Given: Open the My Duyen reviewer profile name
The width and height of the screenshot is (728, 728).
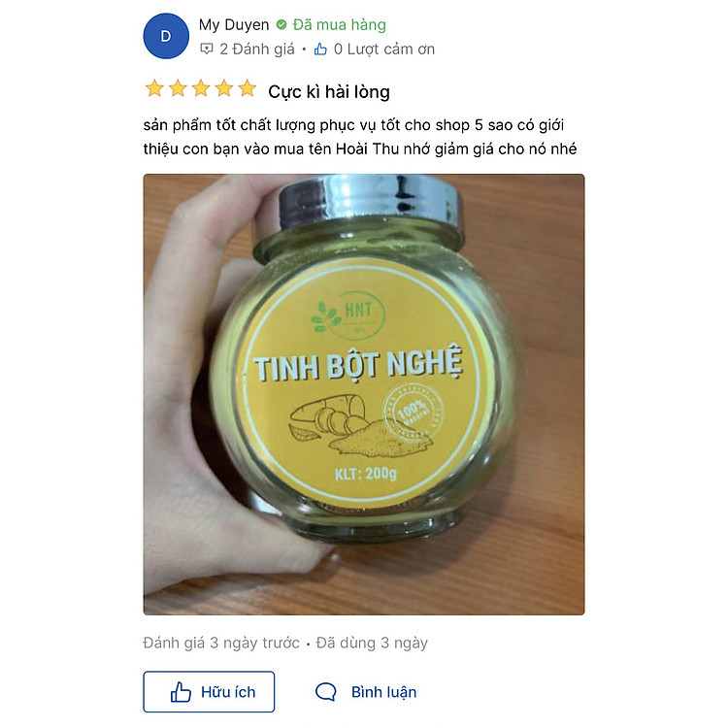Looking at the screenshot, I should (x=234, y=24).
